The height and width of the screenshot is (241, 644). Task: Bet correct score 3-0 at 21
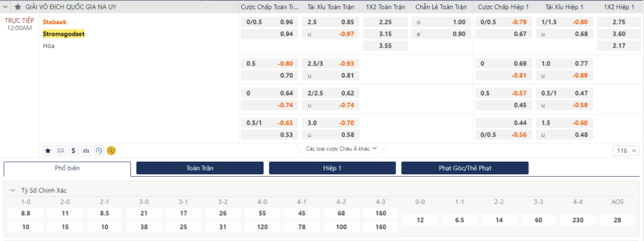[144, 213]
